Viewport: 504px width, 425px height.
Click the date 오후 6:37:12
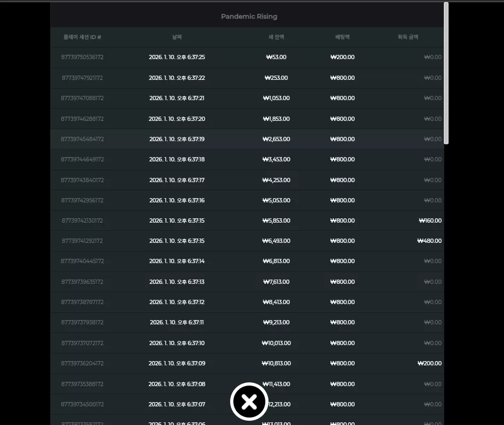coord(177,302)
